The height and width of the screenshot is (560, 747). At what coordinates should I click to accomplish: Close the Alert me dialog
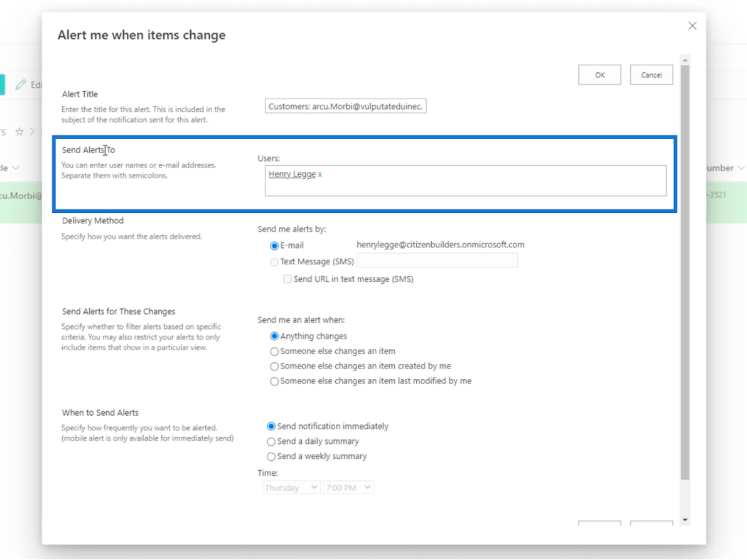692,26
